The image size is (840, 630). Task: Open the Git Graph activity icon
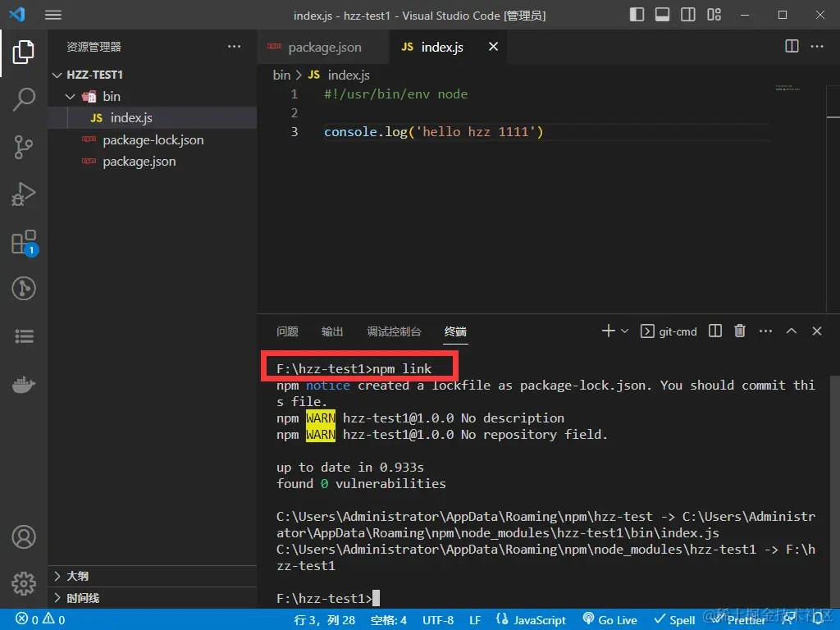[24, 288]
